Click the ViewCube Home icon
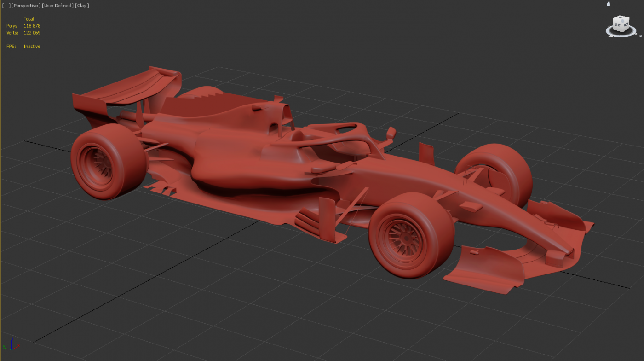Screen dimensions: 644x361 point(609,4)
